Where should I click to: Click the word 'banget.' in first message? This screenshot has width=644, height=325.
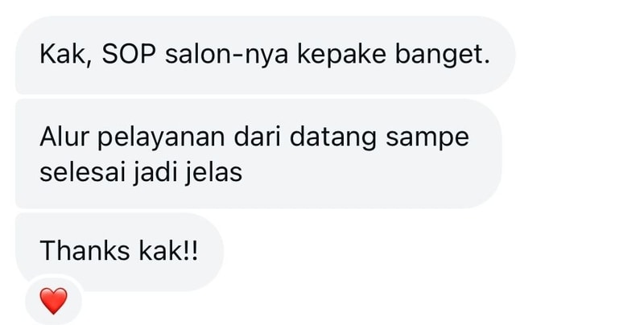pyautogui.click(x=442, y=55)
